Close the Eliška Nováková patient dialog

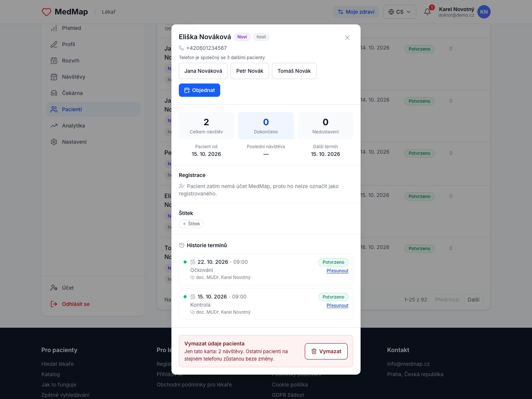[x=347, y=38]
